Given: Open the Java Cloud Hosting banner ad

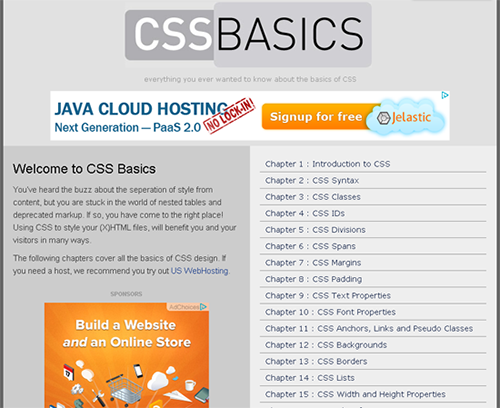Looking at the screenshot, I should [x=250, y=116].
